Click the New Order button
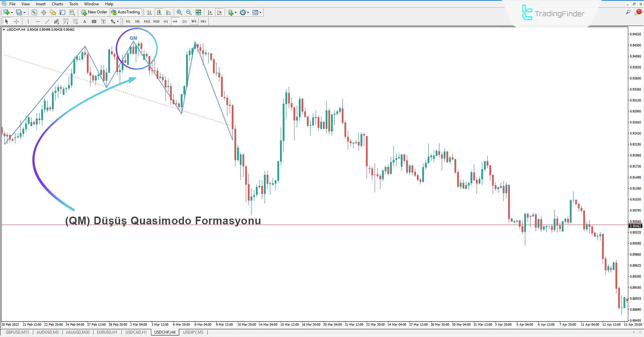This screenshot has height=337, width=644. 94,12
